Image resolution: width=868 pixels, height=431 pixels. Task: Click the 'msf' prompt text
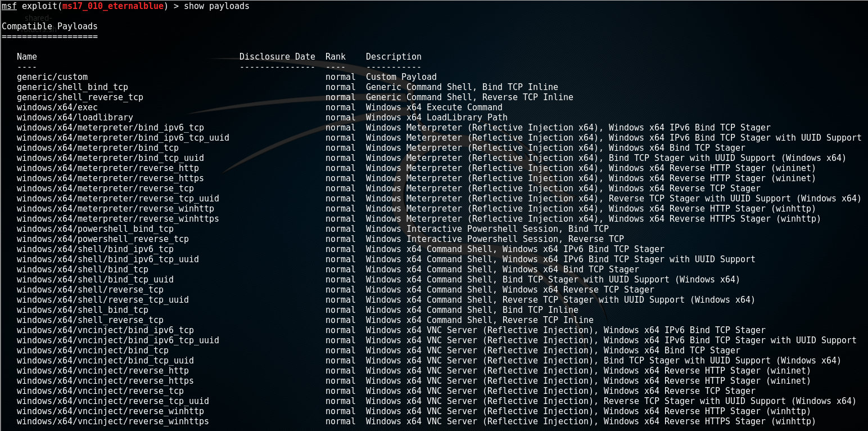coord(9,6)
